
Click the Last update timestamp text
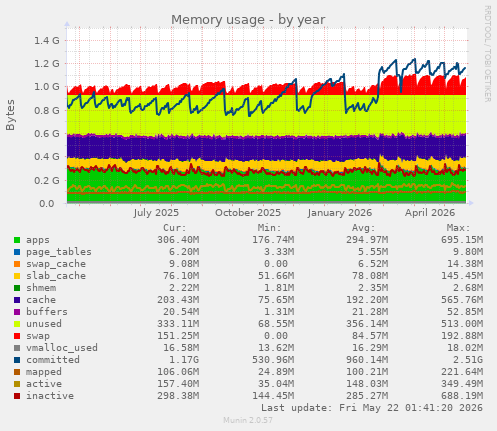pyautogui.click(x=372, y=408)
